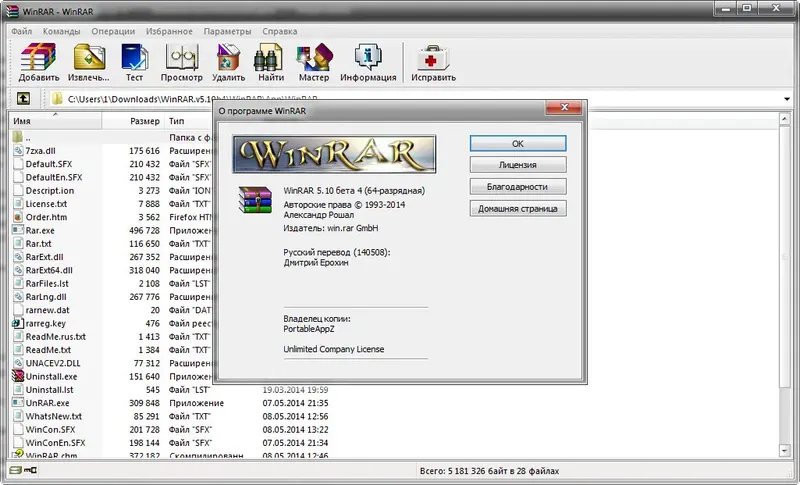
Task: Click the WinRAR logo banner image
Action: point(334,154)
